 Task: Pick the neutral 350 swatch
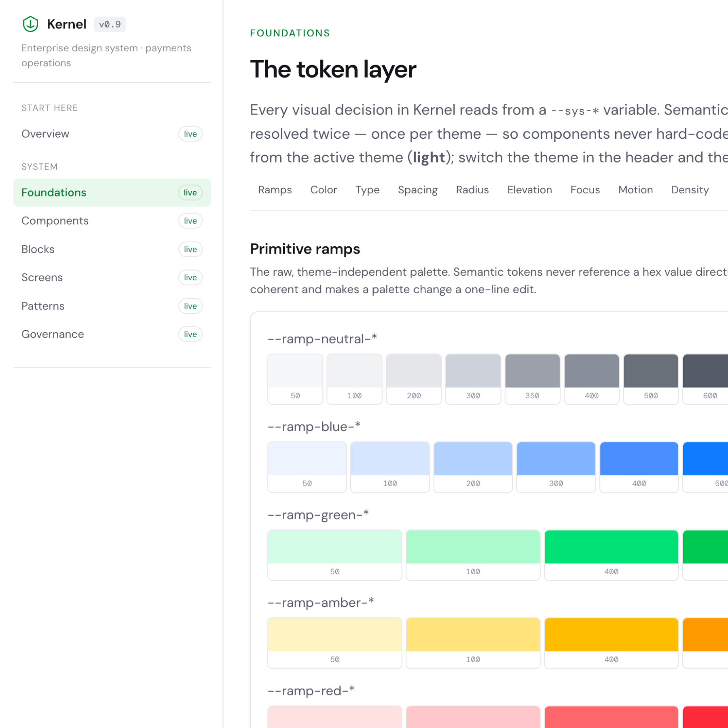pyautogui.click(x=533, y=379)
